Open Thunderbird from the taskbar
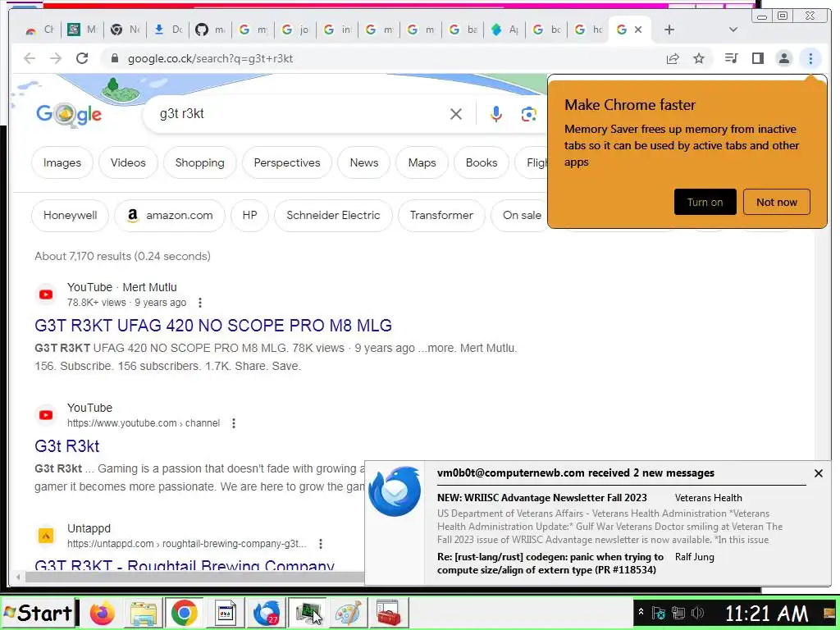840x630 pixels. [x=267, y=613]
